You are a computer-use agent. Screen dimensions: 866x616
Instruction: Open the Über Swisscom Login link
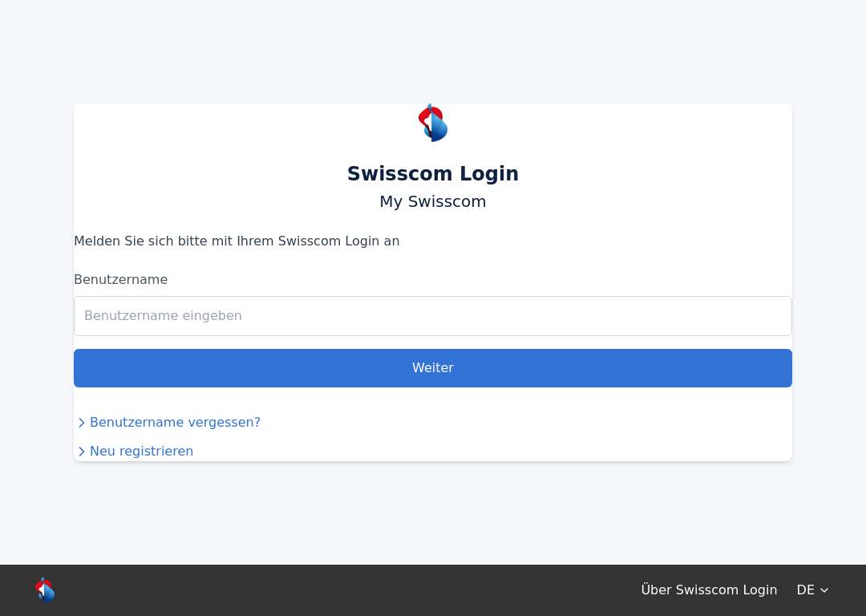point(709,590)
